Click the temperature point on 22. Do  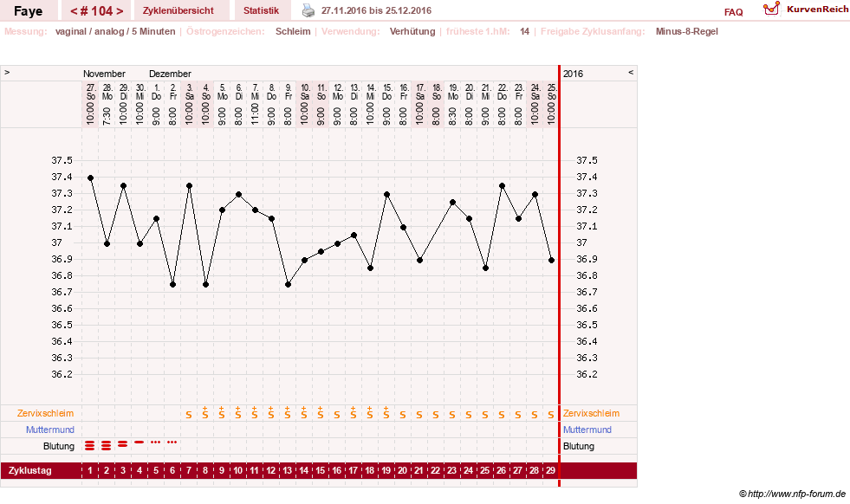tap(502, 186)
